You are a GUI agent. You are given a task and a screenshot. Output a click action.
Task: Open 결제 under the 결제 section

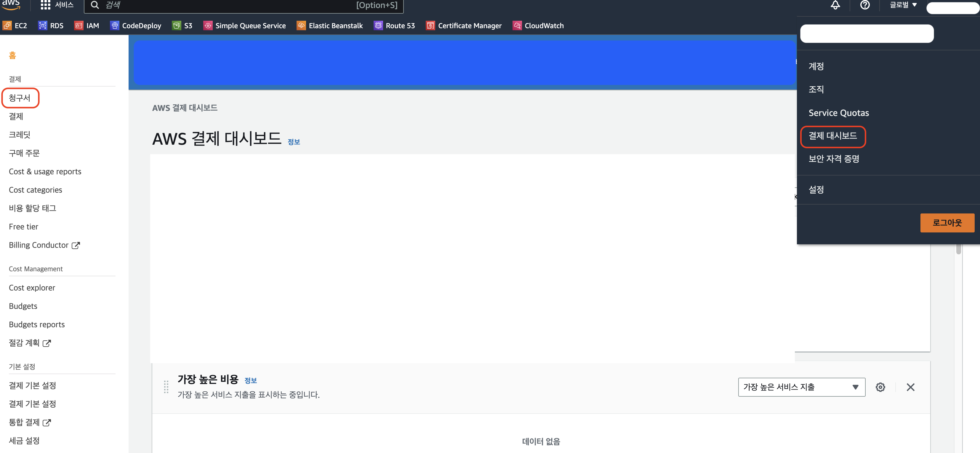click(x=16, y=117)
